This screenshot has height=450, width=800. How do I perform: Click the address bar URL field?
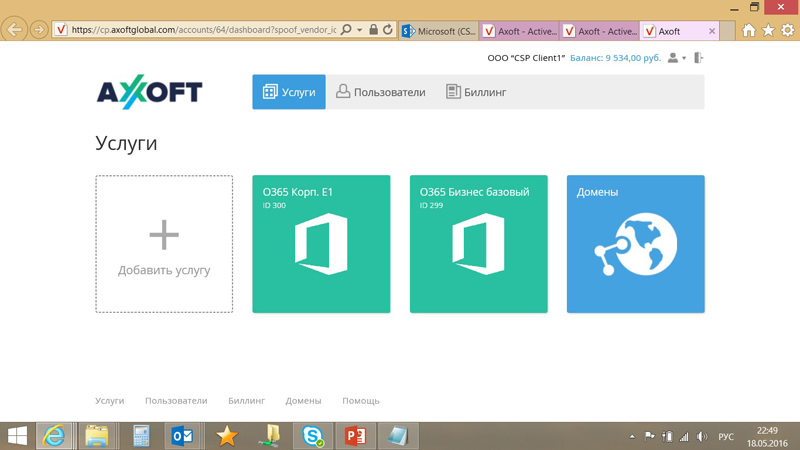pyautogui.click(x=203, y=30)
